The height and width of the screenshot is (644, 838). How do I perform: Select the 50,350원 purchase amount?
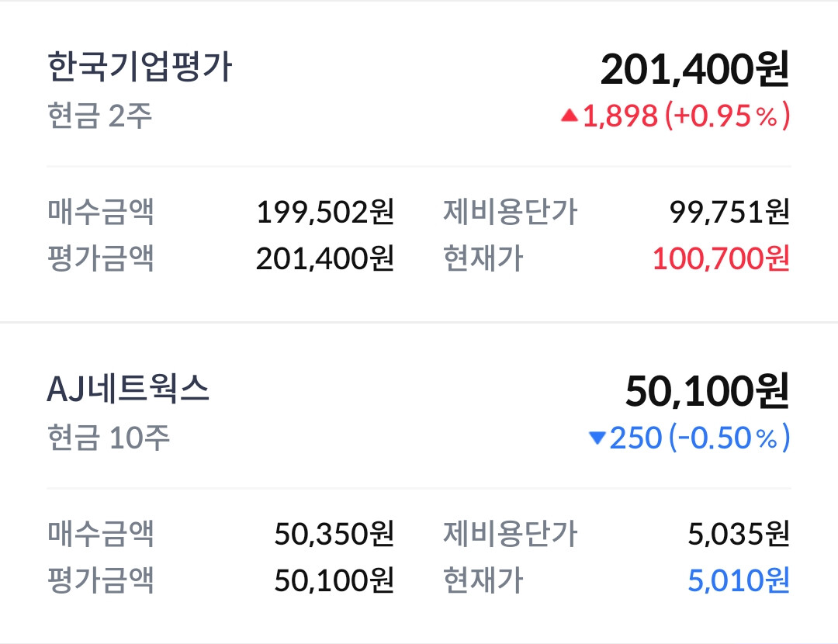(334, 534)
